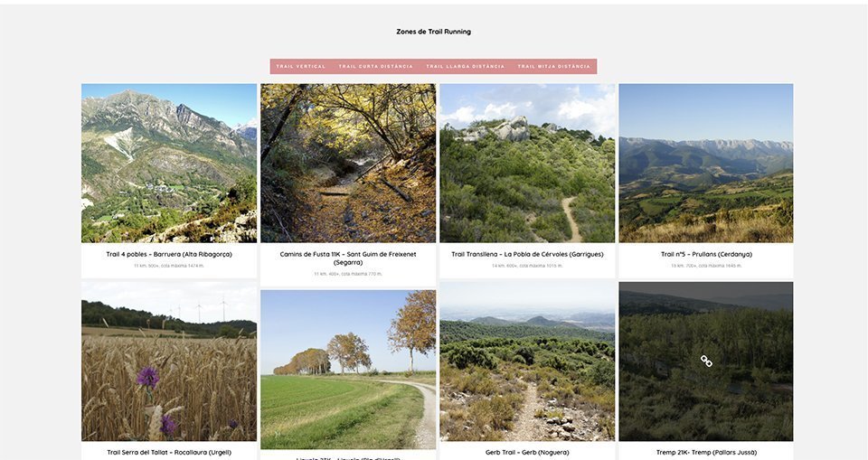The width and height of the screenshot is (868, 460).
Task: Open Gerb Trail – Gerb (Noguera) link
Action: (x=527, y=452)
